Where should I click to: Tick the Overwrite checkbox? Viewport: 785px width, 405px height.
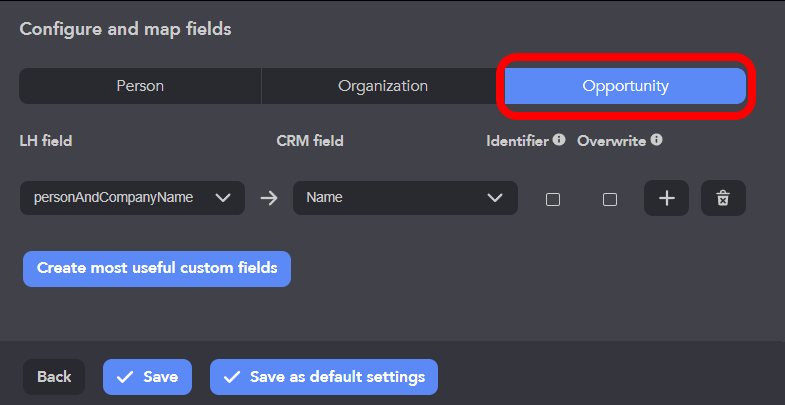[609, 199]
